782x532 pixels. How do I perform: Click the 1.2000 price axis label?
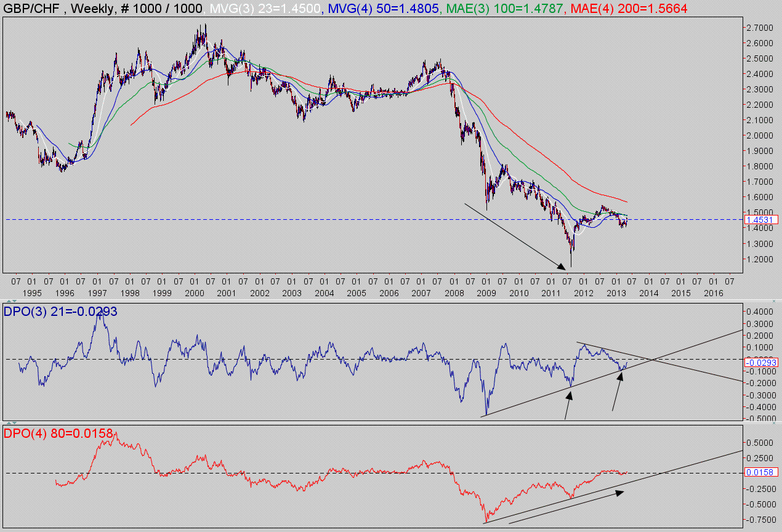click(760, 259)
